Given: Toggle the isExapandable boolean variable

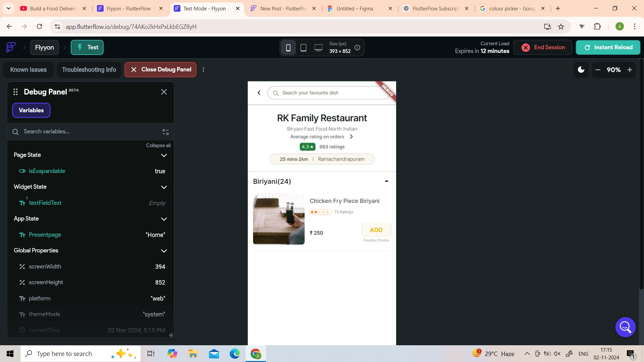Looking at the screenshot, I should 47,171.
